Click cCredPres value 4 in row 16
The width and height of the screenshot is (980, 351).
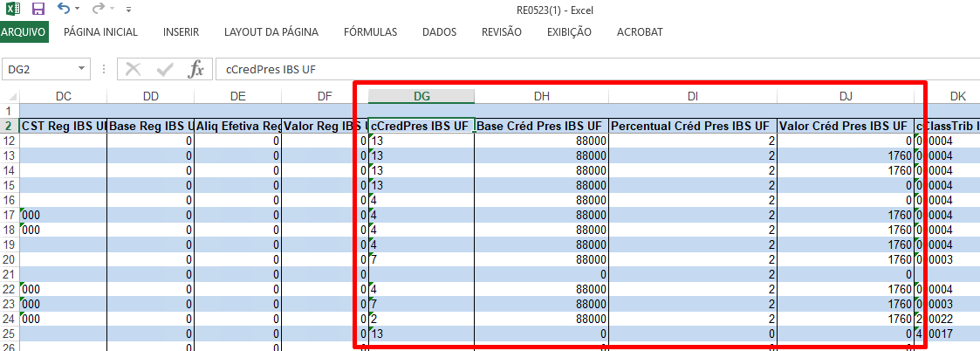(x=421, y=200)
